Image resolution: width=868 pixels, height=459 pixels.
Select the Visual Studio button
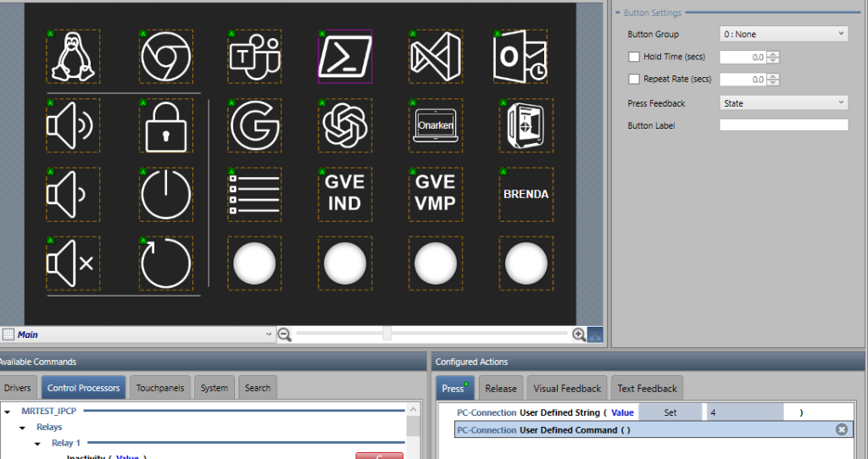pyautogui.click(x=436, y=57)
